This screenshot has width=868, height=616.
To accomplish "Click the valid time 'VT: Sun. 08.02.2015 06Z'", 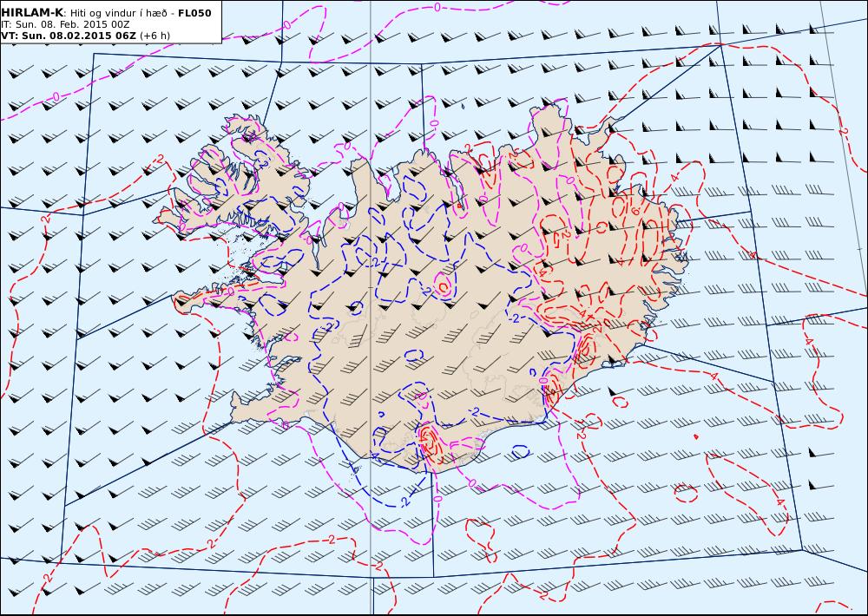I will coord(69,36).
